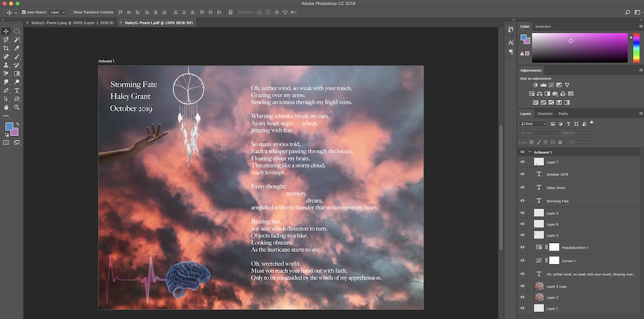Select the Dodge tool
Viewport: 644px width, 319px height.
point(17,82)
